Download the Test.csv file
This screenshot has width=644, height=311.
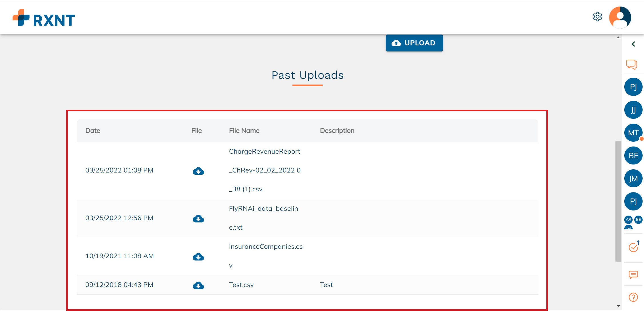[198, 285]
